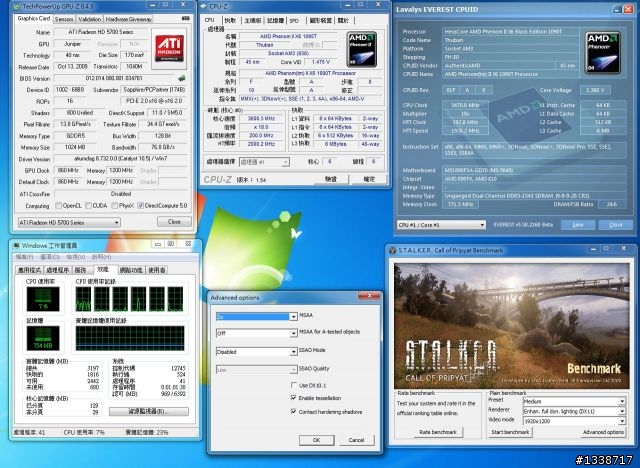Open the Hardware Giveaway tab in GPU-Z
The image size is (640, 468).
pos(129,19)
